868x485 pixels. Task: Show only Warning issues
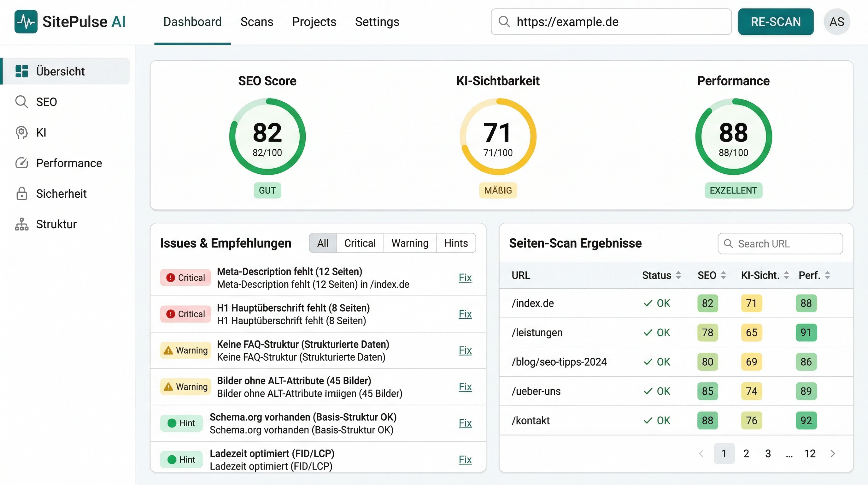(x=410, y=243)
